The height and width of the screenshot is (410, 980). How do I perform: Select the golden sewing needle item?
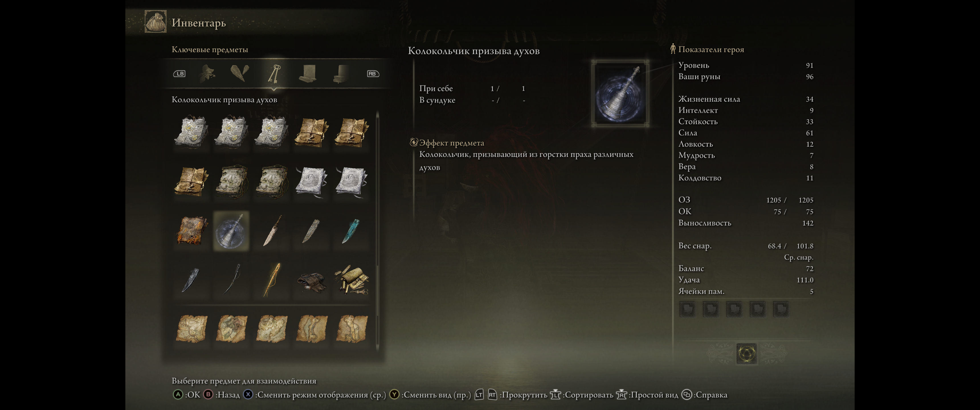pos(271,281)
